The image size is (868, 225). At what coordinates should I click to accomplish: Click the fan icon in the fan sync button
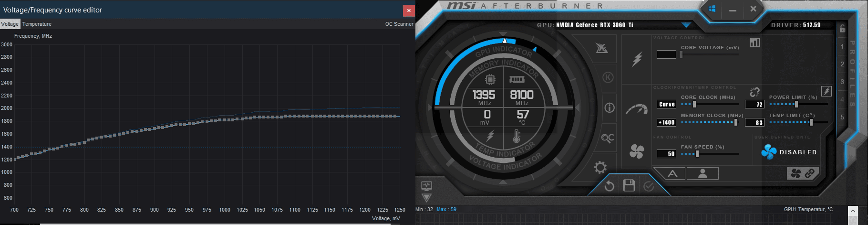[x=796, y=173]
